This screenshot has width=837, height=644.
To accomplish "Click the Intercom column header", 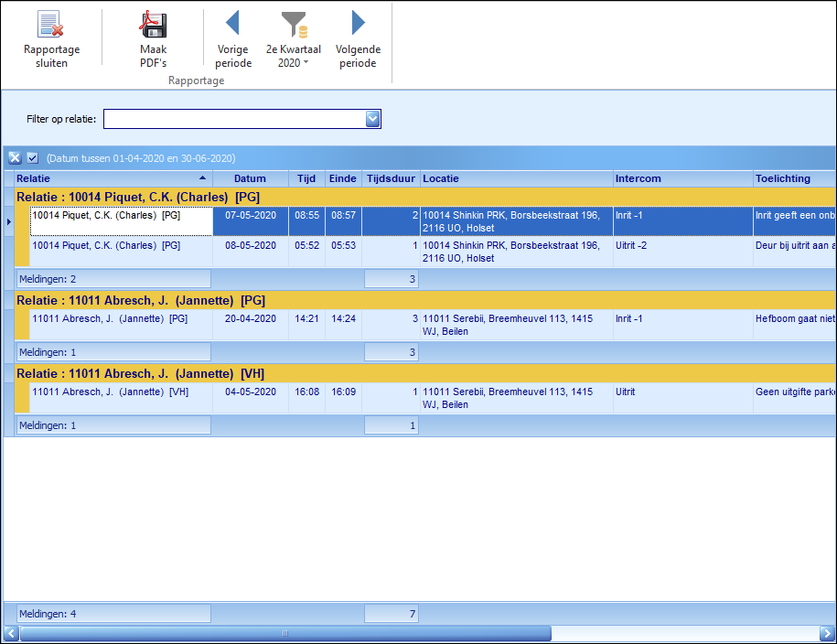I will pos(682,178).
